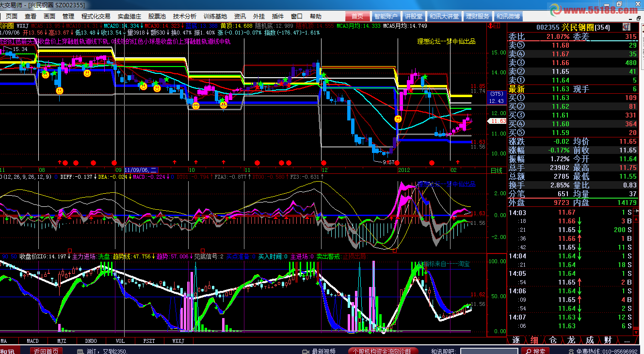Click the chat bubble icon in status bar
644x354 pixels.
[81, 351]
